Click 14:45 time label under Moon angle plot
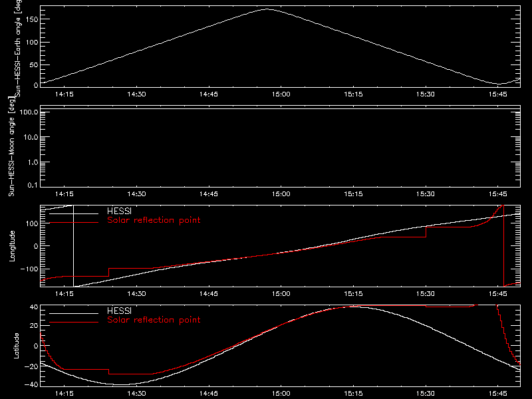The image size is (532, 399). (x=209, y=194)
